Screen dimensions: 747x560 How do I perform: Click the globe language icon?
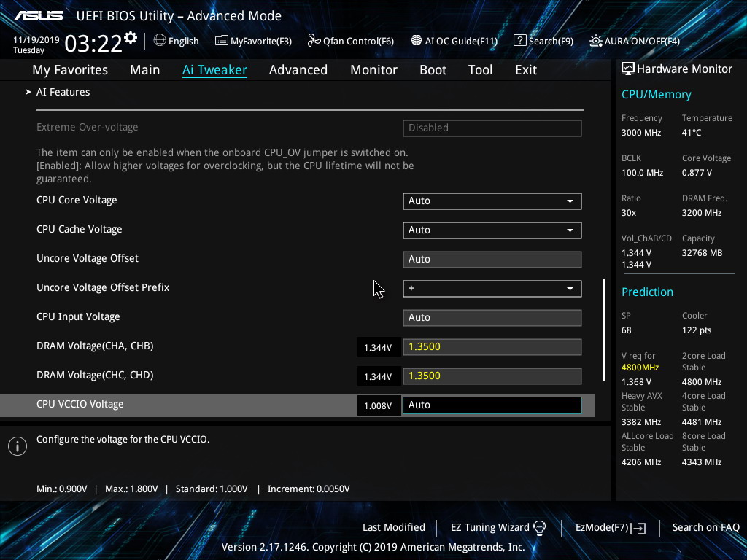[160, 41]
